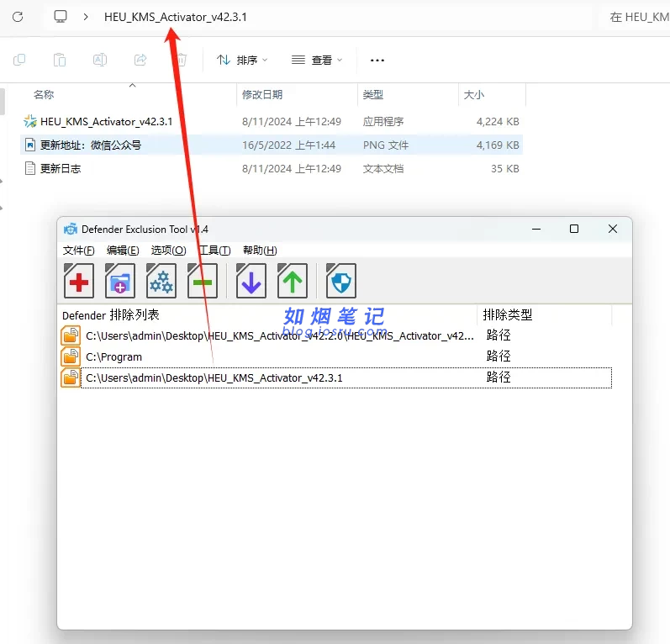
Task: Click the Explorer share icon
Action: (140, 60)
